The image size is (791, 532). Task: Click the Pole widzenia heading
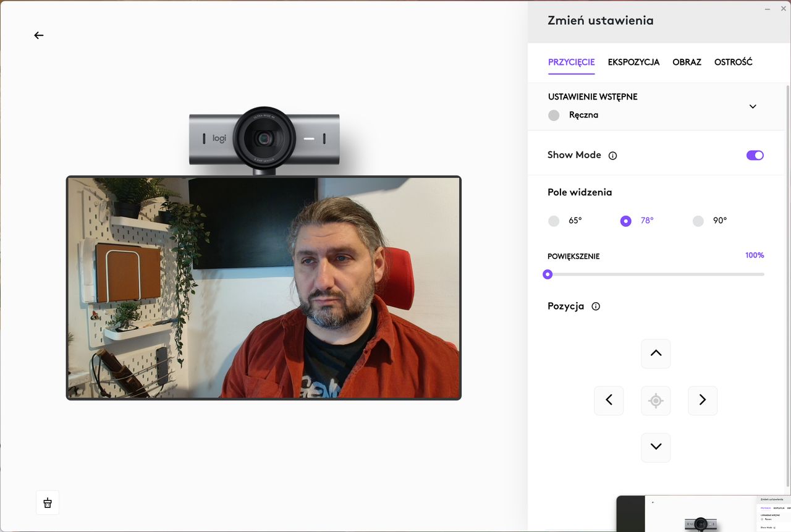(x=580, y=192)
